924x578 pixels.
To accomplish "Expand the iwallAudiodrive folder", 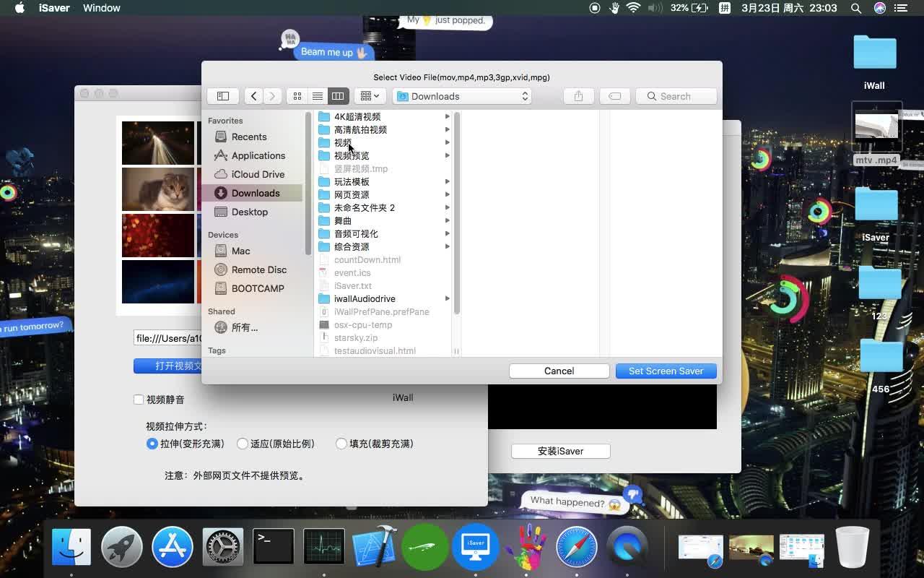I will click(x=447, y=298).
